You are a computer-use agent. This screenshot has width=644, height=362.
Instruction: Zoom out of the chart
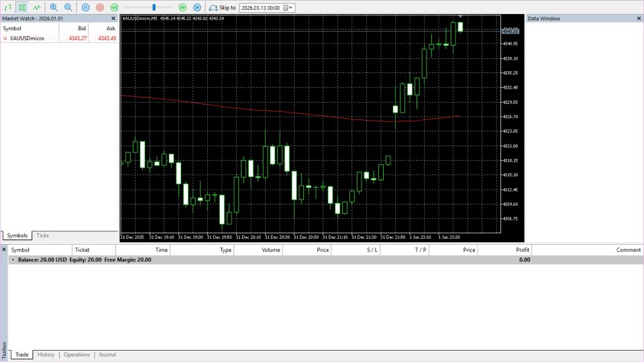[68, 7]
